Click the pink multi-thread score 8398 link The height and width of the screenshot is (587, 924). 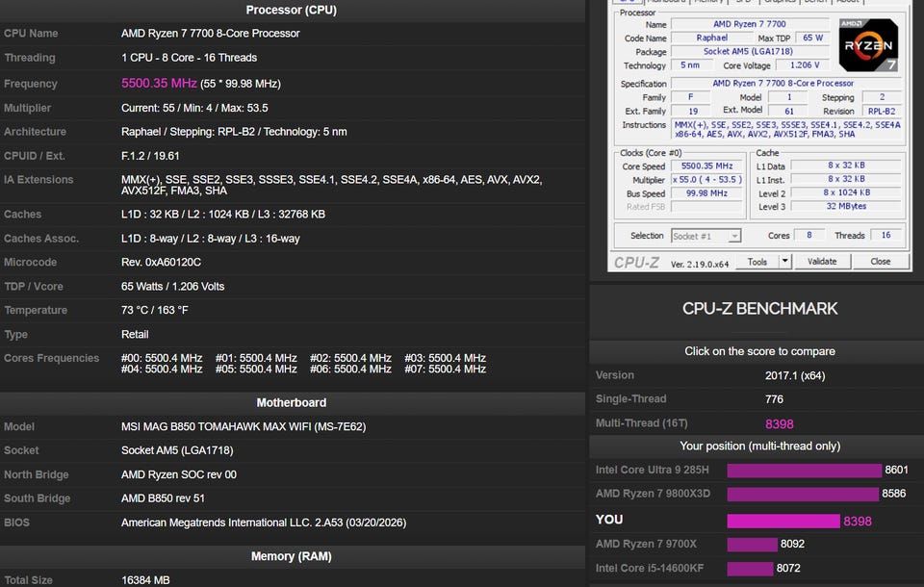[x=779, y=423]
